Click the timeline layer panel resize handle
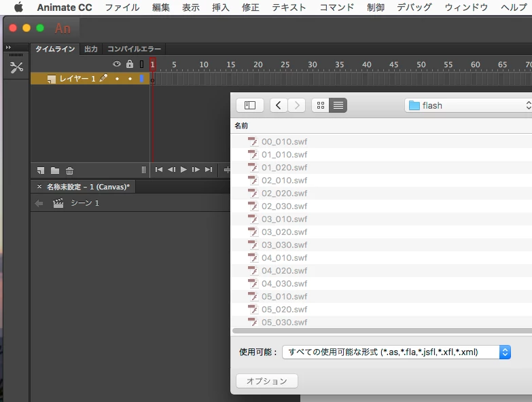The height and width of the screenshot is (402, 532). [143, 170]
